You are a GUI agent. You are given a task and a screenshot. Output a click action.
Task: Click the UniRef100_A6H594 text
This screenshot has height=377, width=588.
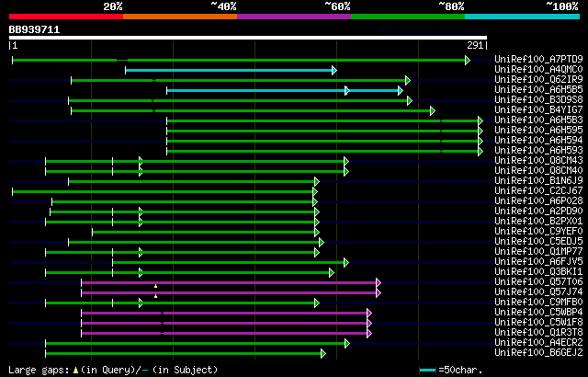[x=538, y=141]
